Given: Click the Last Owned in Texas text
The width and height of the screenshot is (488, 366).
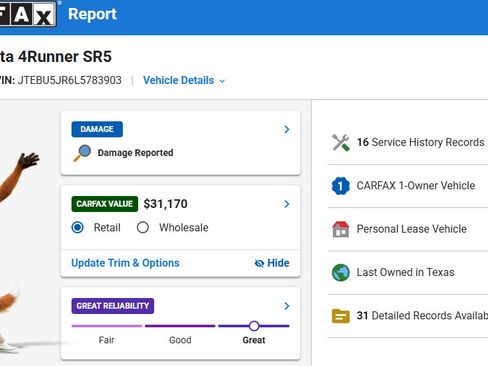Looking at the screenshot, I should pos(405,272).
